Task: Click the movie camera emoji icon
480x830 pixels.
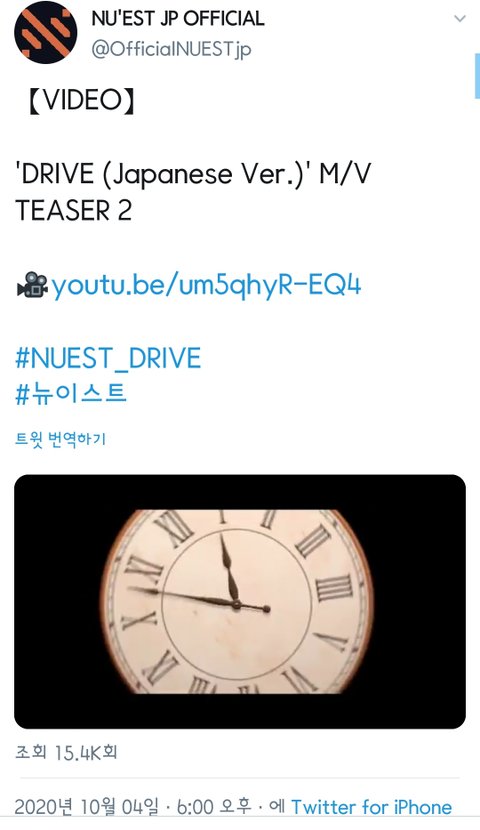Action: 32,285
